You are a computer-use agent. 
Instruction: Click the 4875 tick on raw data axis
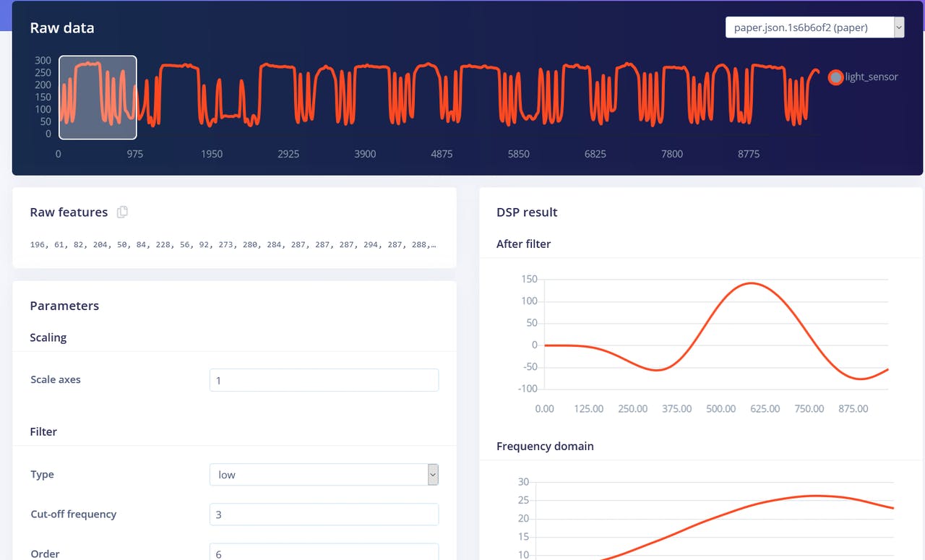pyautogui.click(x=442, y=154)
